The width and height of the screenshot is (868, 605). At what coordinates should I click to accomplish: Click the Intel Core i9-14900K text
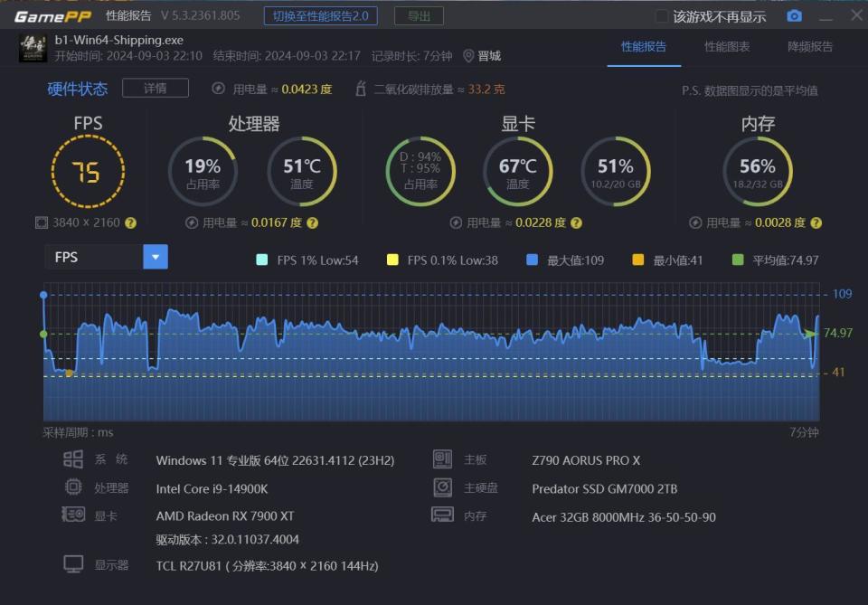point(212,488)
